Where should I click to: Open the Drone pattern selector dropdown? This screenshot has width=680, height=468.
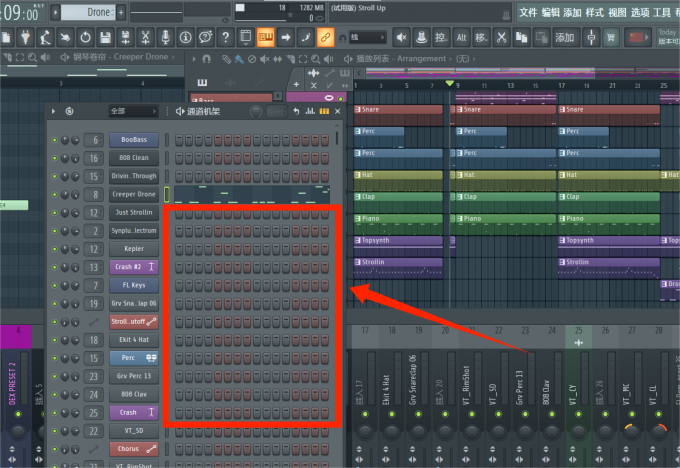[98, 12]
